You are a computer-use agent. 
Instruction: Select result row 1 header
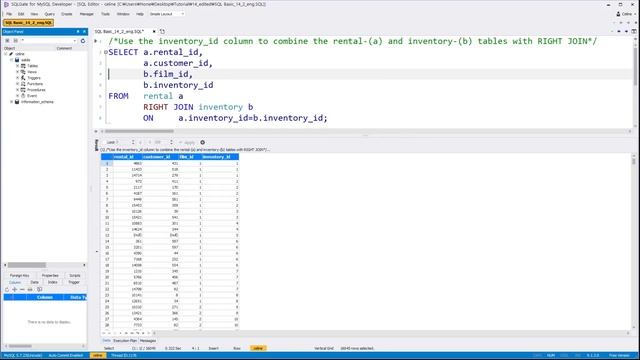[107, 163]
